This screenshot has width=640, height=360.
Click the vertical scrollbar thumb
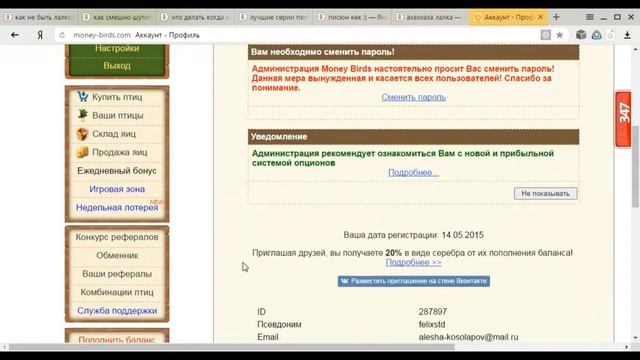636,167
